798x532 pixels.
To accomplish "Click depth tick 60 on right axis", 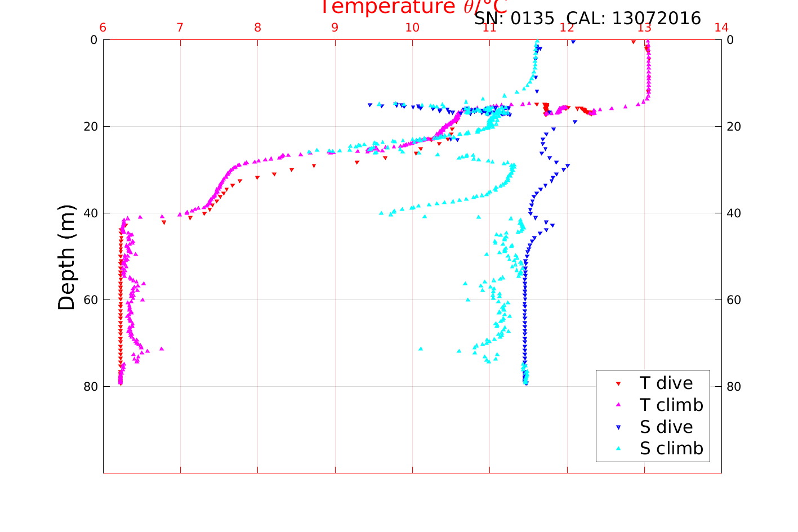I will point(734,300).
